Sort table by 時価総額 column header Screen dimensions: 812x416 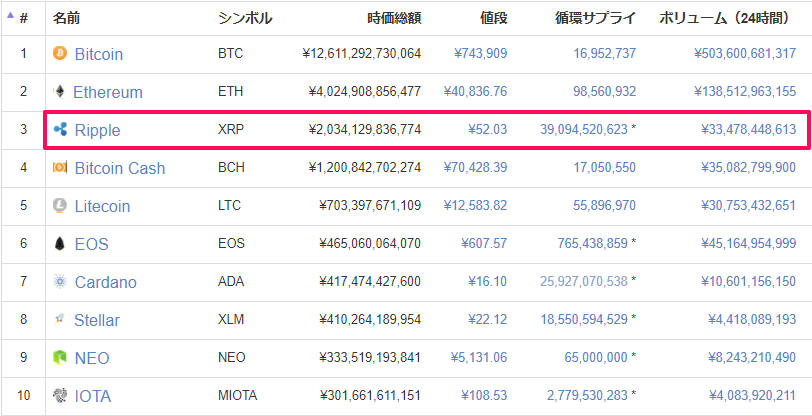394,18
